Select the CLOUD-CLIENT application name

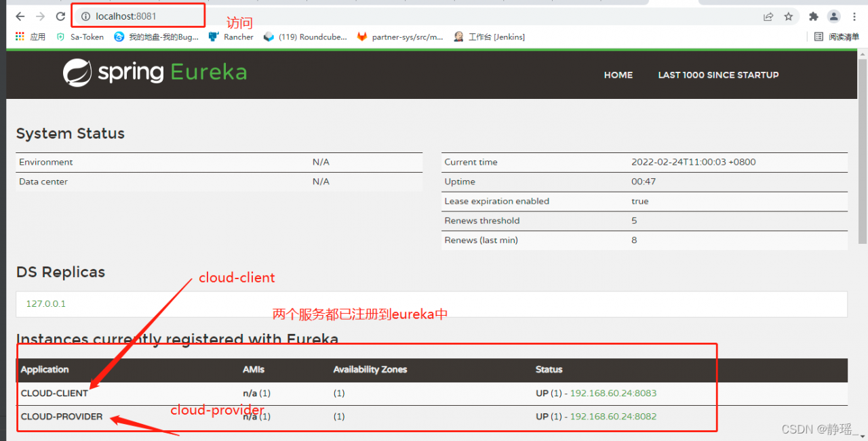pyautogui.click(x=54, y=393)
